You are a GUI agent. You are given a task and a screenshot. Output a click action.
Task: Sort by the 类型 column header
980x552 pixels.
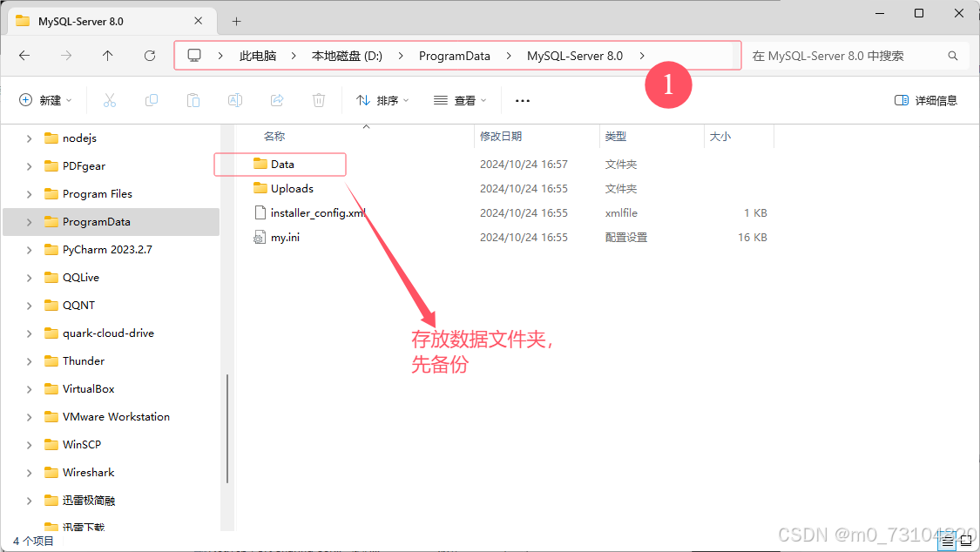tap(616, 136)
